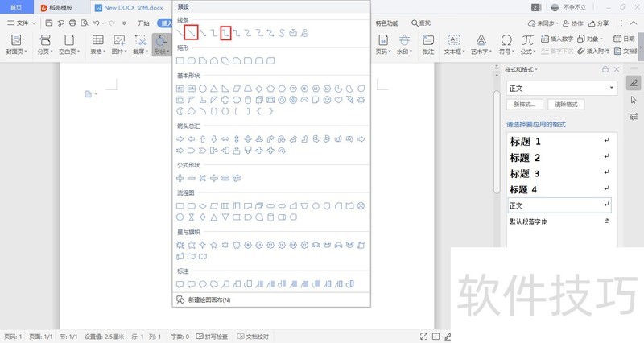This screenshot has height=343, width=644.
Task: Apply the 标题 3 style
Action: [559, 173]
